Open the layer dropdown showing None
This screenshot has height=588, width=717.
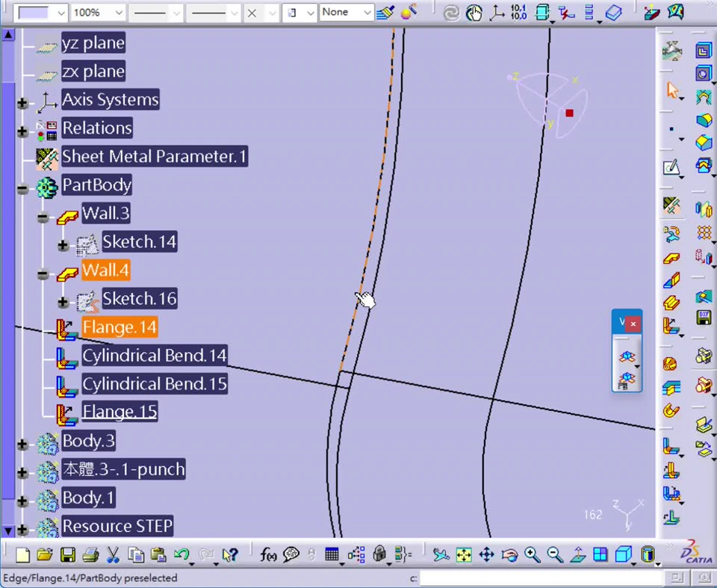(367, 13)
